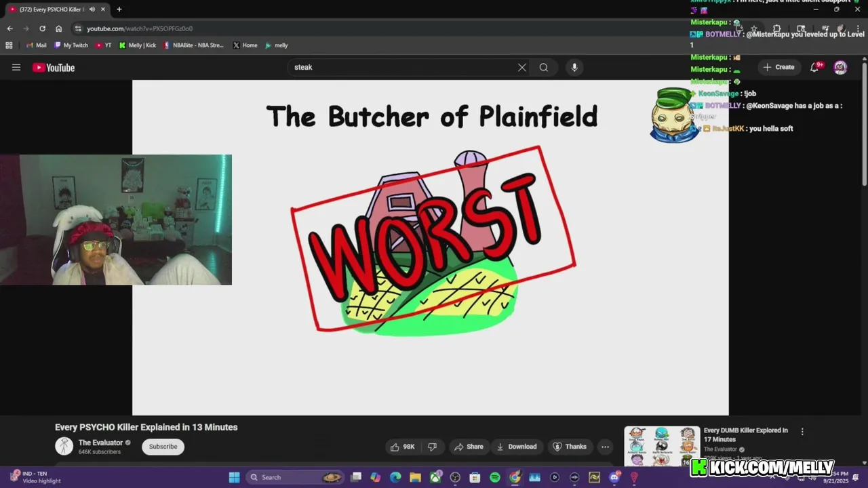Open the bookmarks apps grid icon

[x=9, y=45]
